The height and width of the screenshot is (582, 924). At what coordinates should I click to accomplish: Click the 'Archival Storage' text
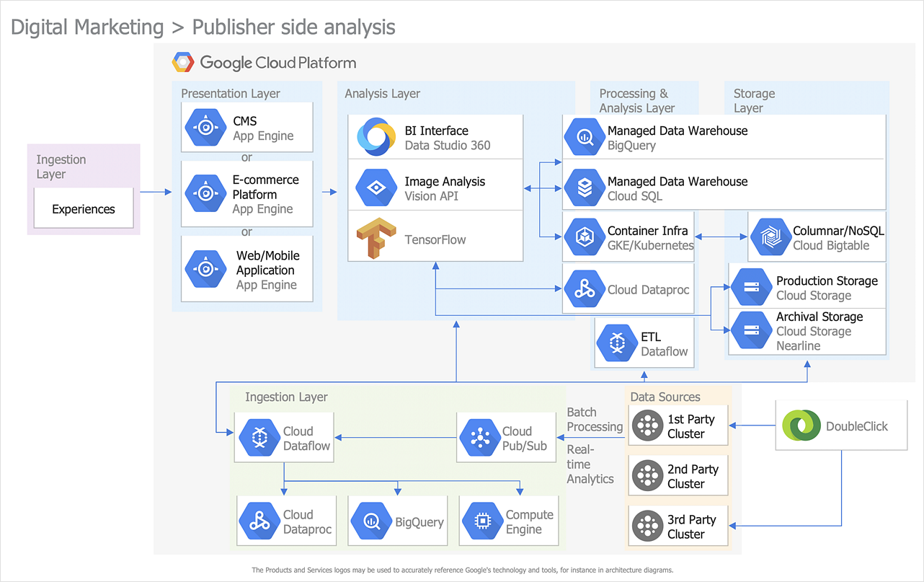coord(819,317)
